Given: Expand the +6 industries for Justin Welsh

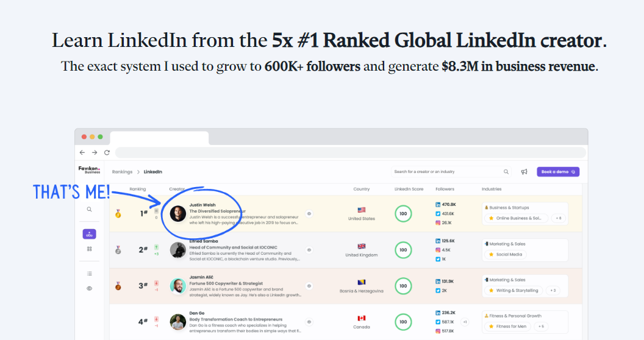Looking at the screenshot, I should (x=557, y=218).
